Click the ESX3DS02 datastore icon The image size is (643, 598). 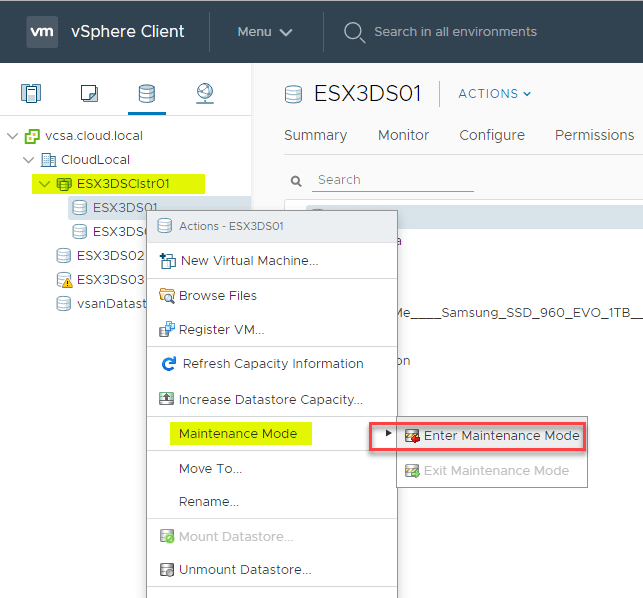64,256
